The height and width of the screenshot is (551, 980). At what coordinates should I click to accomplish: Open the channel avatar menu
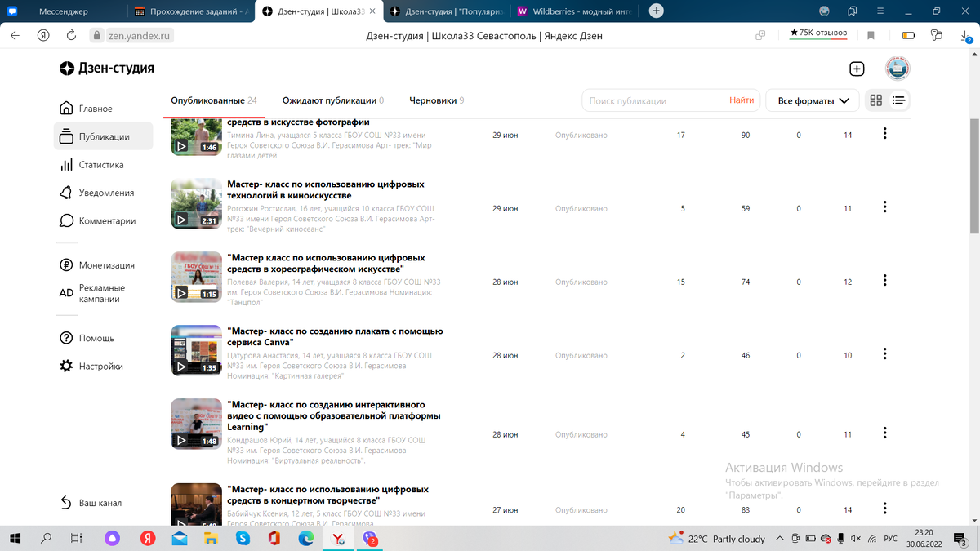[898, 69]
